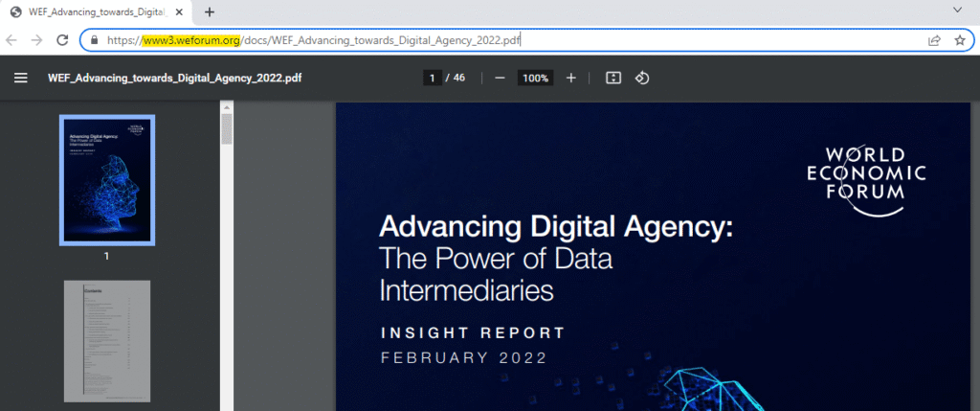Open the Contents page thumbnail
This screenshot has width=980, height=411.
107,341
